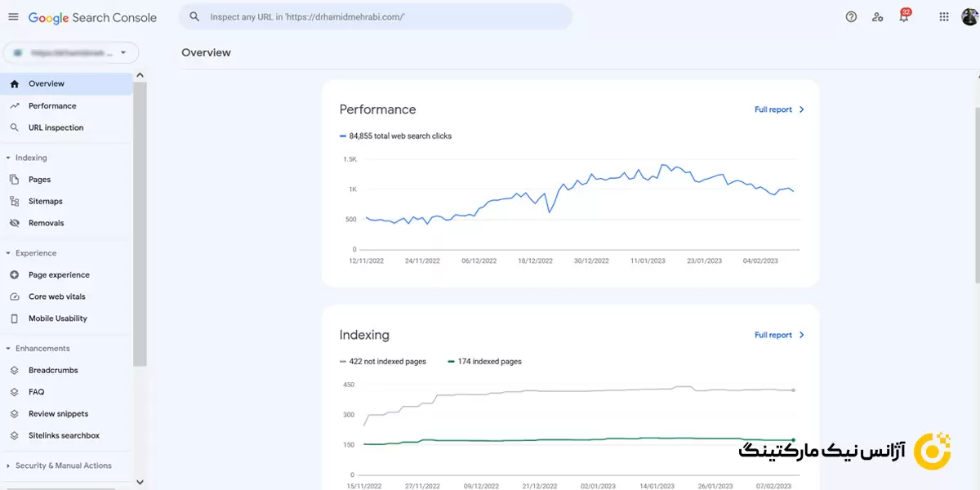
Task: Select URL inspection in the sidebar
Action: click(x=56, y=127)
